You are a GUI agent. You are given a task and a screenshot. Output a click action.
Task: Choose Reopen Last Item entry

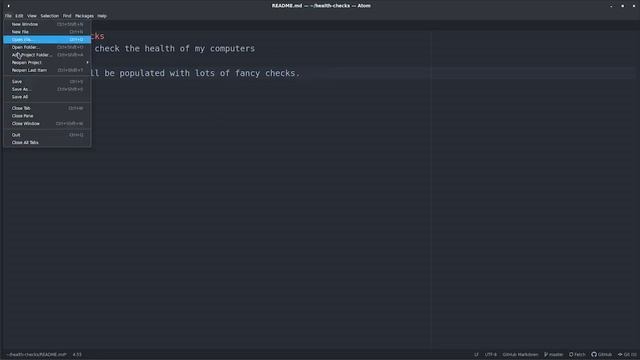click(x=47, y=70)
